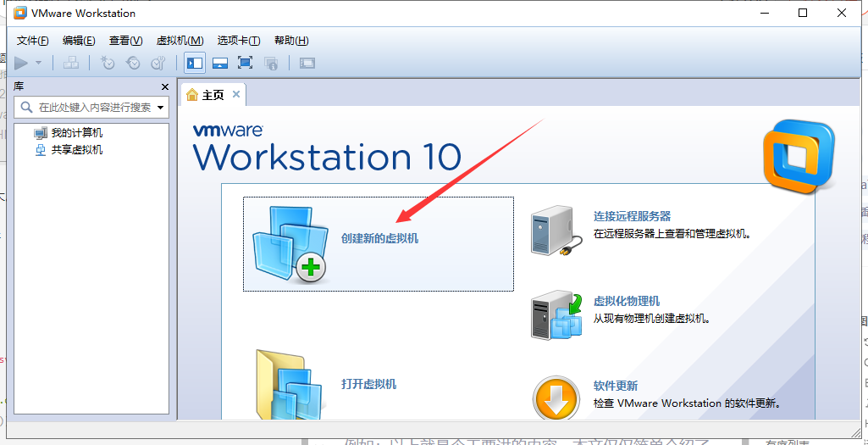
Task: Toggle the library sidebar view icon
Action: coord(194,64)
